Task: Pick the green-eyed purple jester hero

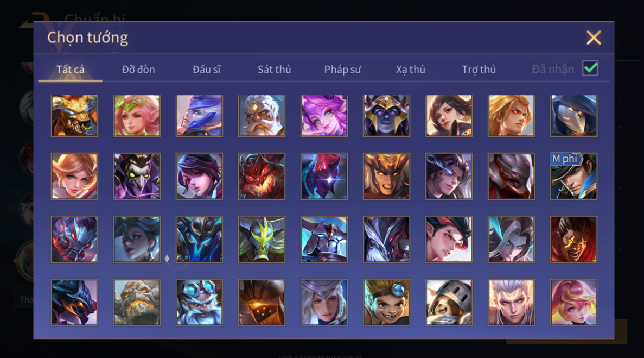Action: 137,177
